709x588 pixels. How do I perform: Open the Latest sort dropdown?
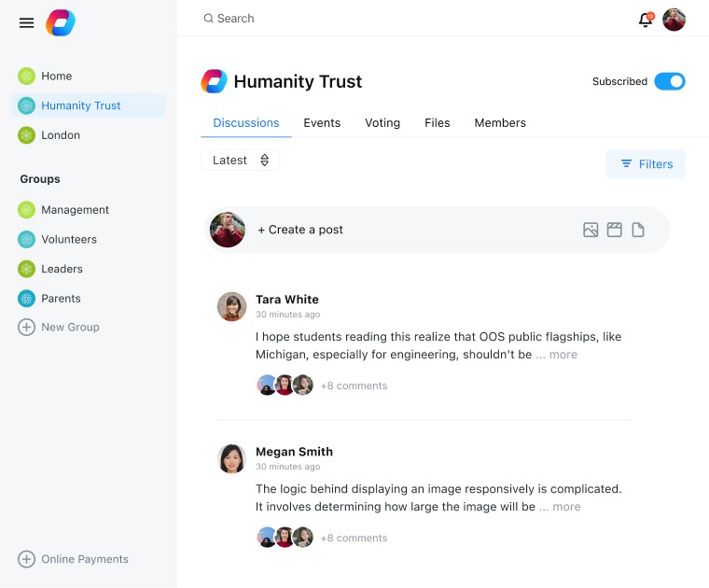(240, 161)
